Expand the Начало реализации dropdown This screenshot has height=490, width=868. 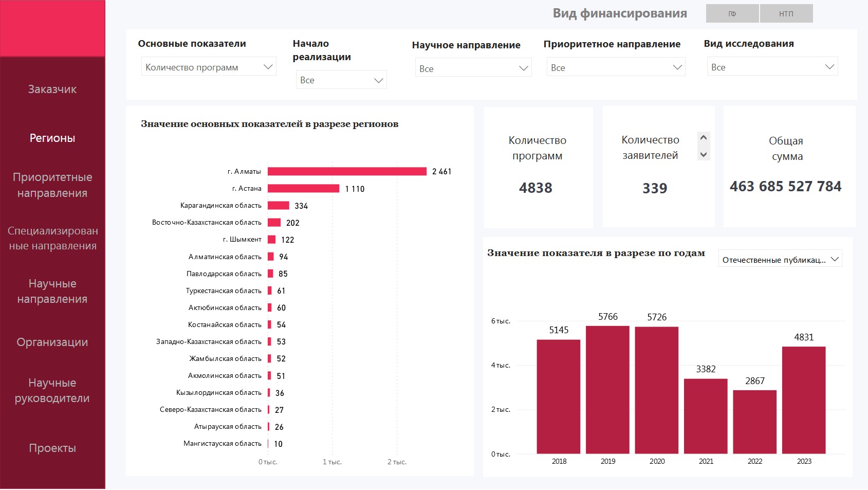click(341, 80)
